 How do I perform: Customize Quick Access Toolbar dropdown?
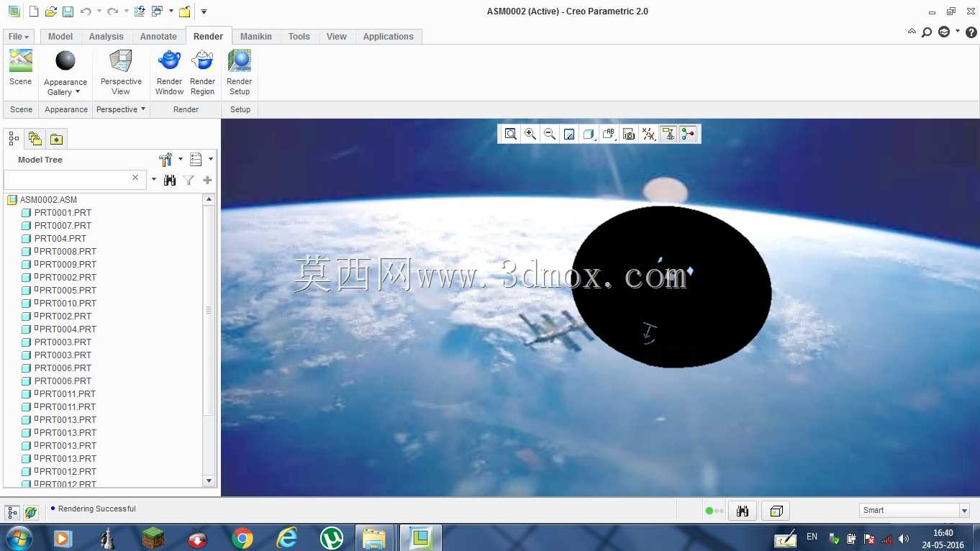point(204,12)
